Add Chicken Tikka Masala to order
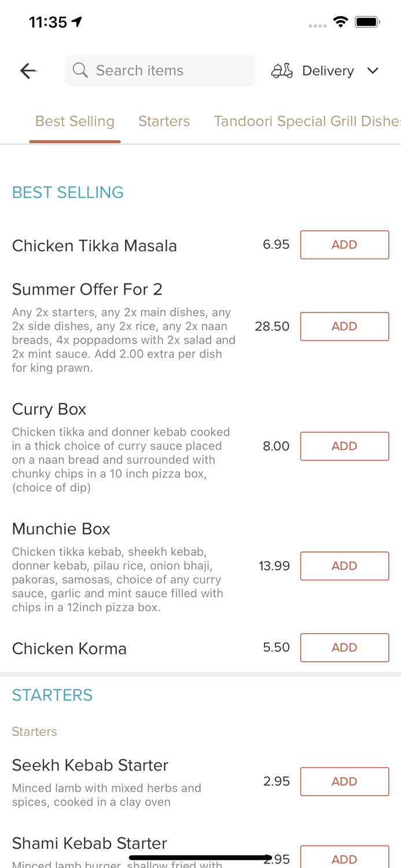The image size is (401, 868). tap(344, 245)
